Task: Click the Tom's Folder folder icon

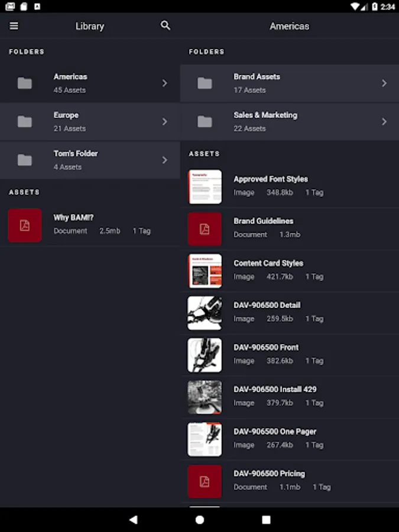Action: [25, 160]
